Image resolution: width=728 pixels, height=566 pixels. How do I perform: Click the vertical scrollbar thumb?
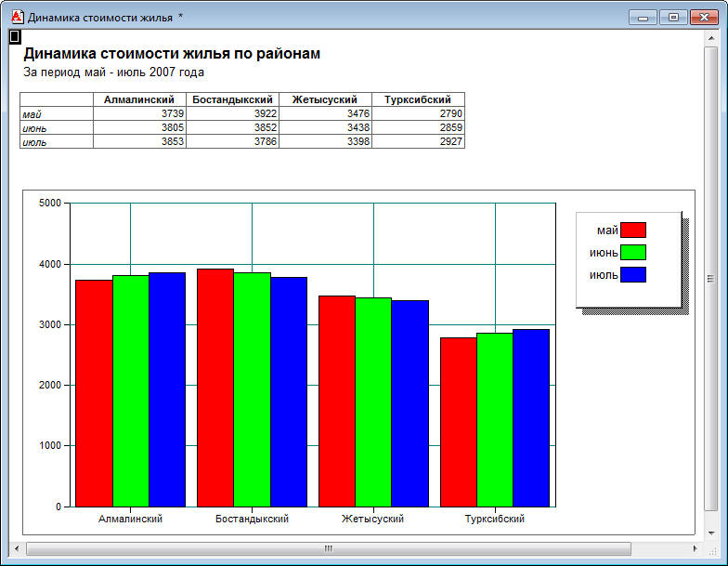click(711, 279)
